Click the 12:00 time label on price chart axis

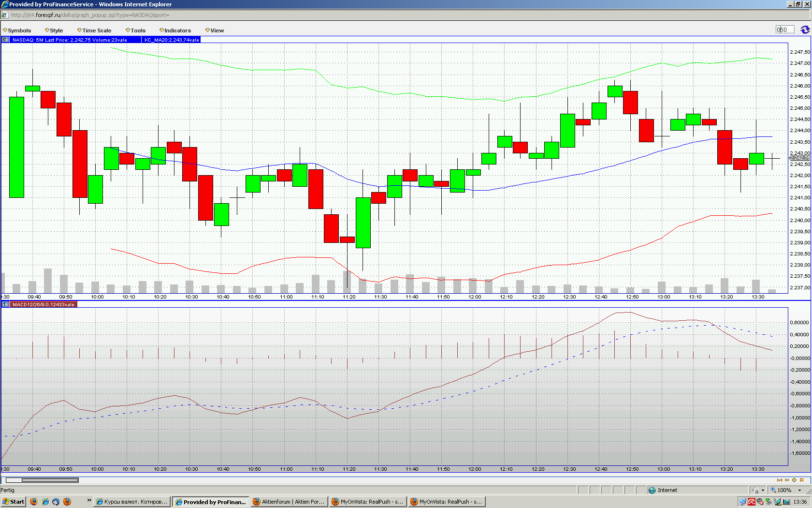click(x=475, y=297)
